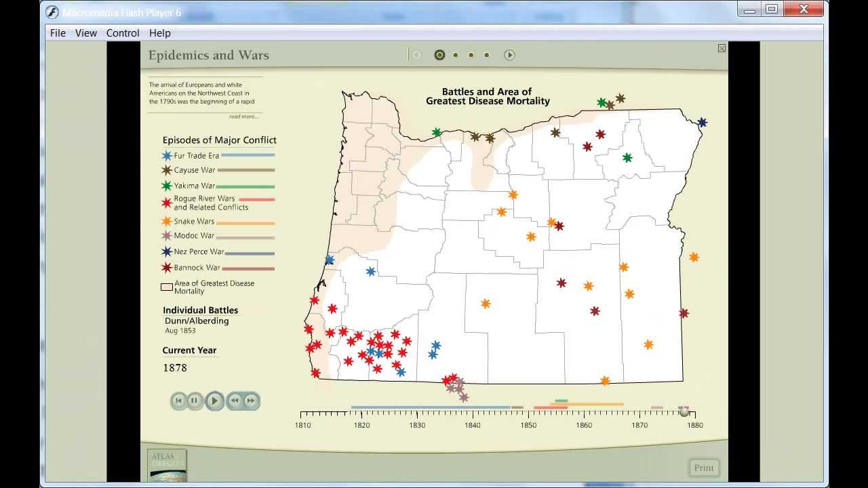Select the fourth page dot

coord(487,55)
